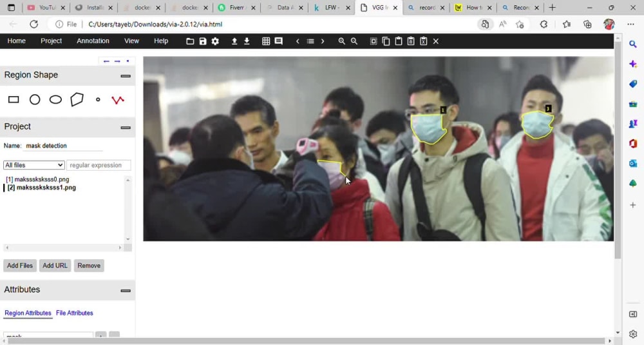The image size is (644, 345).
Task: Open project settings gear icon
Action: coord(215,41)
